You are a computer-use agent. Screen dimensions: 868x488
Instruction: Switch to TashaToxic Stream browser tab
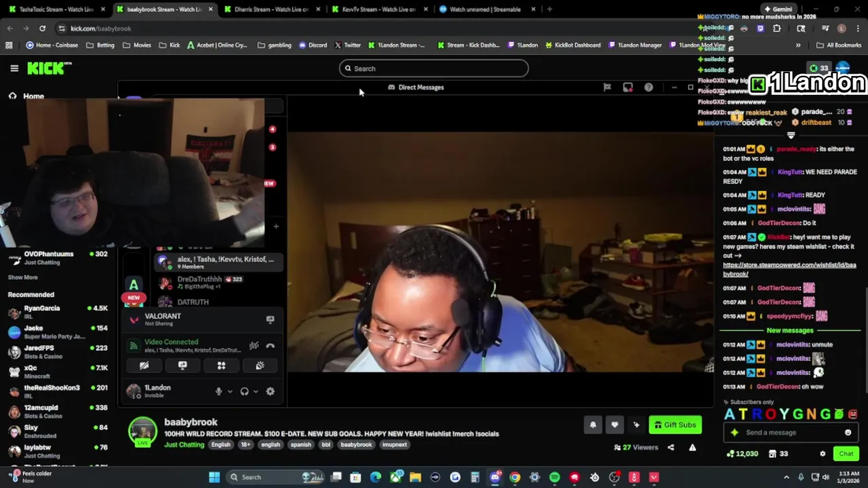[x=56, y=9]
